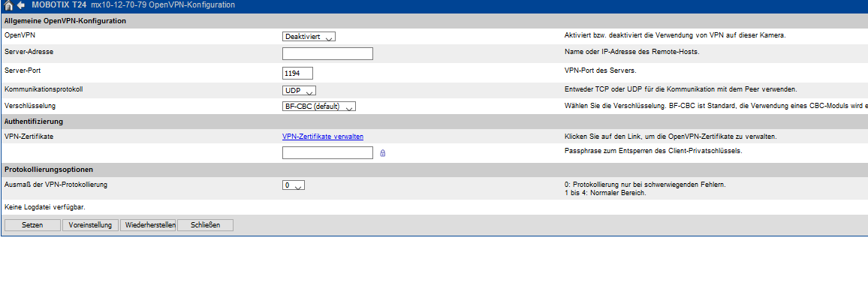Click the Aktiviert bzw. deaktiviert description text
Screen dimensions: 868x292
click(675, 35)
